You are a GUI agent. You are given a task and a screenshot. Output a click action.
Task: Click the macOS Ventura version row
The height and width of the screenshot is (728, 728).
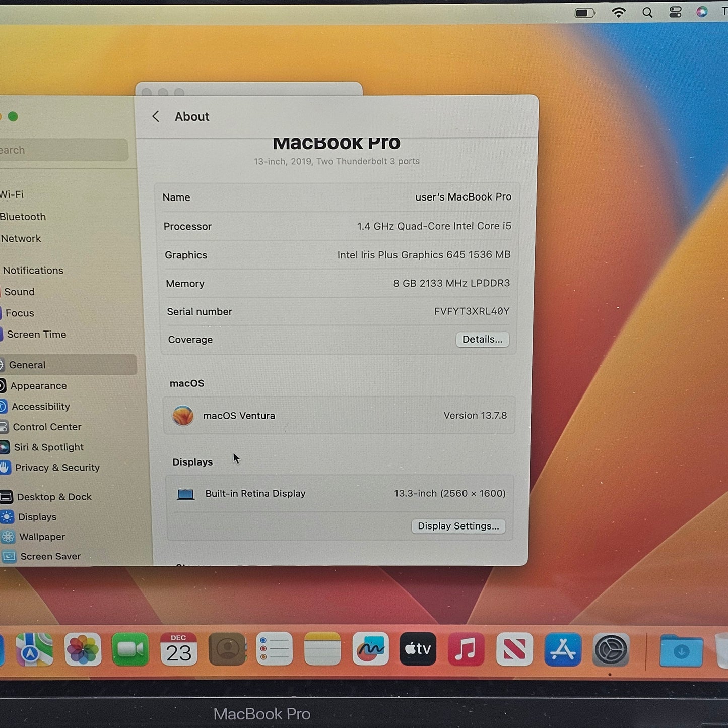tap(339, 415)
